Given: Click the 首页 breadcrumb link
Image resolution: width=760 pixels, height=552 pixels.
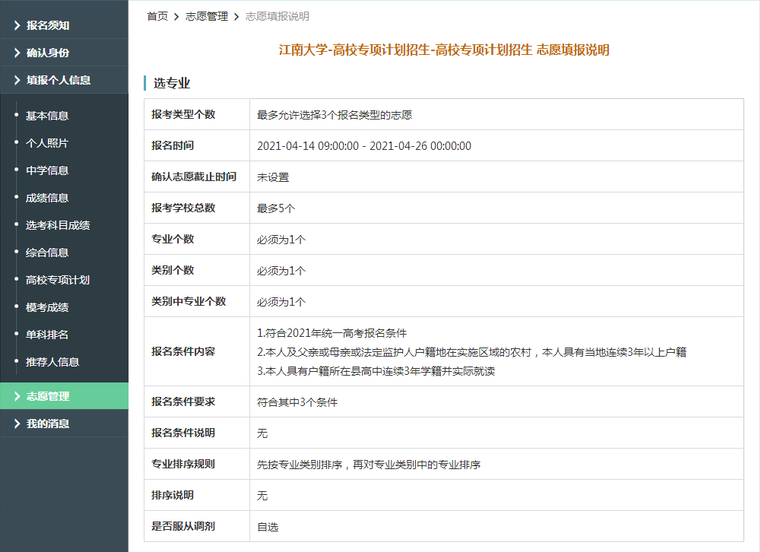Looking at the screenshot, I should pyautogui.click(x=157, y=16).
